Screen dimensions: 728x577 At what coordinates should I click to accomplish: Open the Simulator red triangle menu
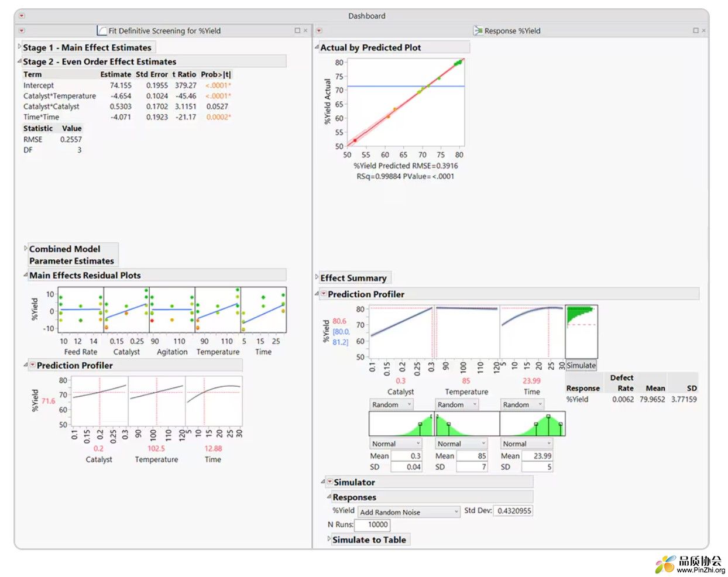click(329, 482)
